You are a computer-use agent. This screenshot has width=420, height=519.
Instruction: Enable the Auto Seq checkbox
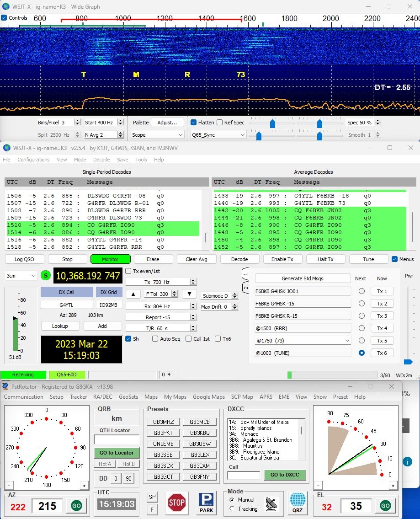(x=155, y=339)
